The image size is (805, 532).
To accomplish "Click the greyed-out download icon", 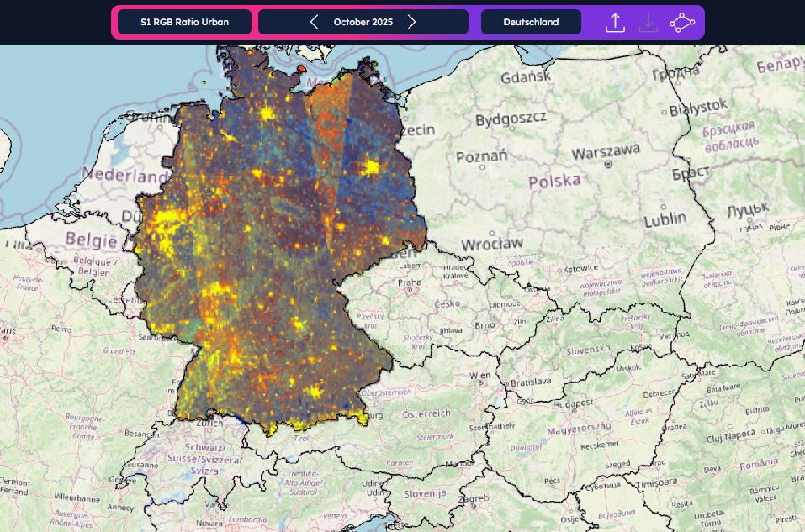I will click(x=648, y=23).
